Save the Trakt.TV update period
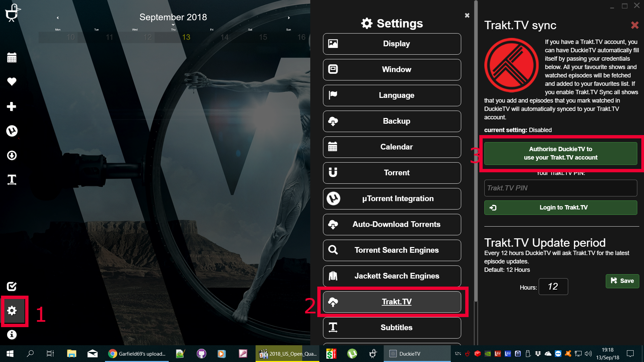644x362 pixels. click(x=622, y=281)
